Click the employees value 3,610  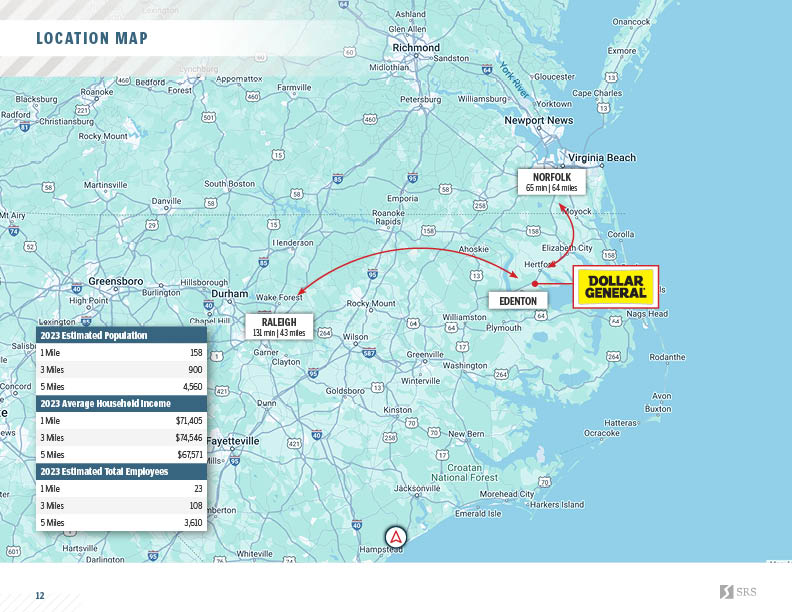pyautogui.click(x=193, y=523)
